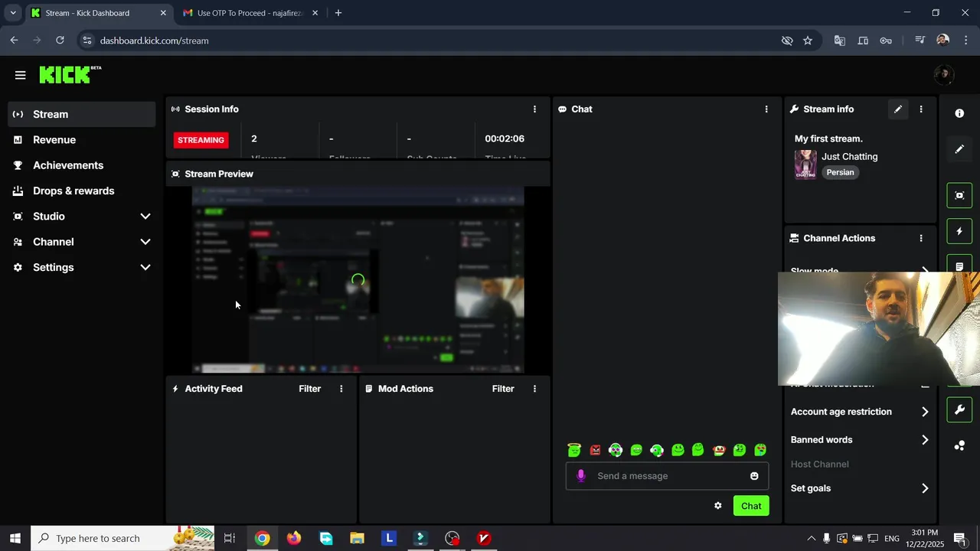The height and width of the screenshot is (551, 980).
Task: Open Windows notification center
Action: coord(959,538)
